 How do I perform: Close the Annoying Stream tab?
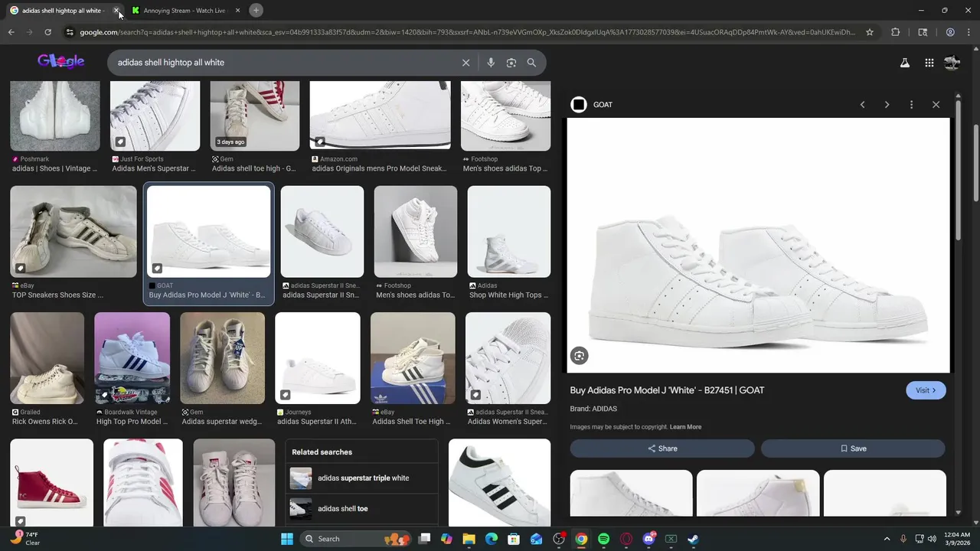click(x=237, y=11)
